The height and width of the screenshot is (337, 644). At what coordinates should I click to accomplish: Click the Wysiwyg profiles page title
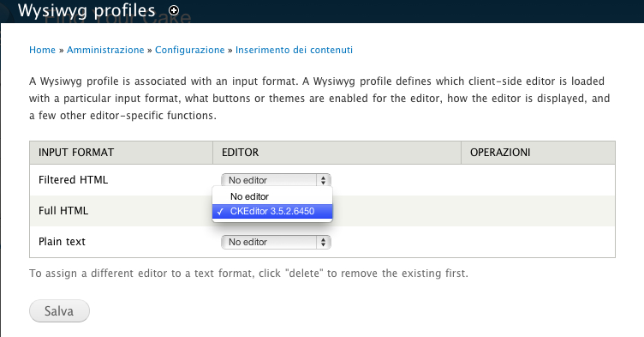point(86,10)
